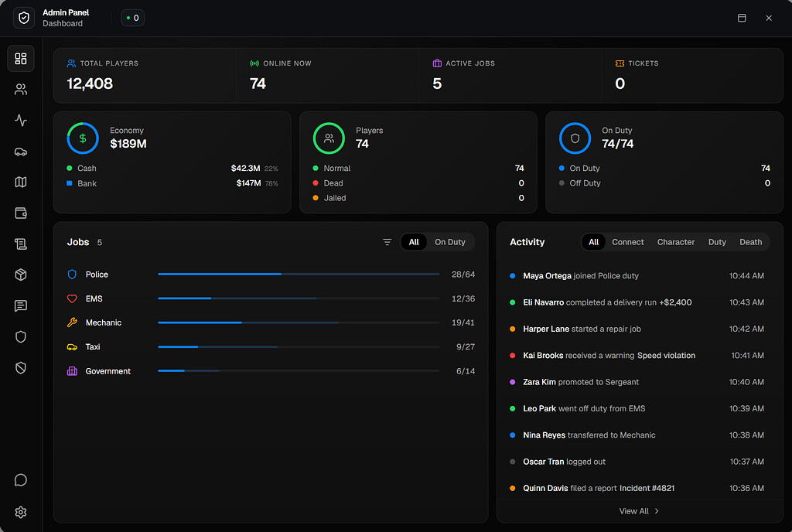Viewport: 792px width, 532px height.
Task: Switch Jobs list to On Duty
Action: 449,242
